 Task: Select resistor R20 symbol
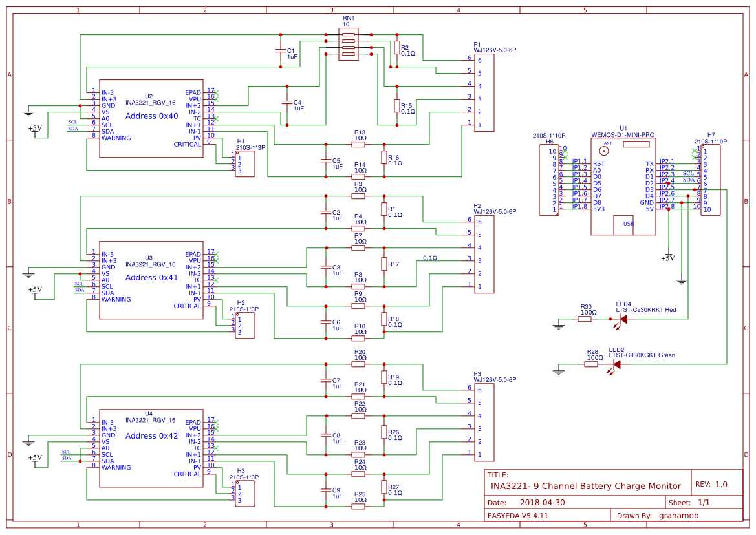click(358, 364)
